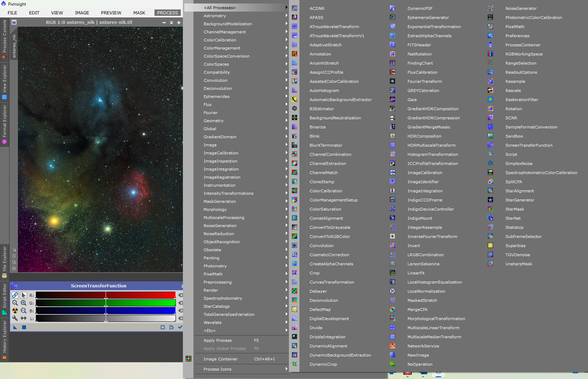This screenshot has width=588, height=379.
Task: Reset the red channel with its reset icon
Action: pos(180,295)
